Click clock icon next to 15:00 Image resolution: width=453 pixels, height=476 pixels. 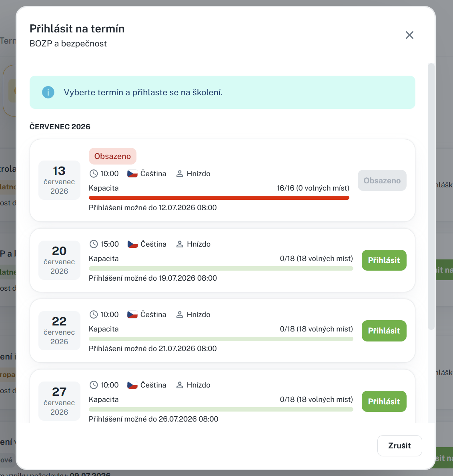tap(94, 244)
